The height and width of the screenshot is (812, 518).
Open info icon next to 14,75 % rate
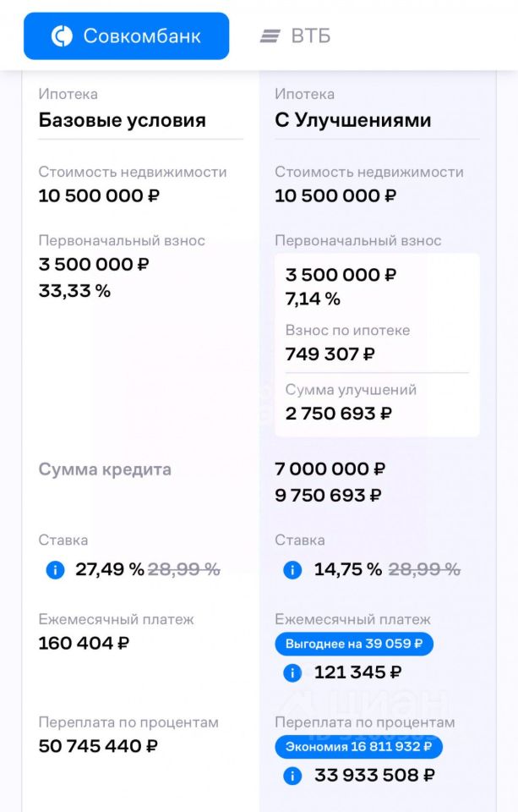(x=292, y=570)
